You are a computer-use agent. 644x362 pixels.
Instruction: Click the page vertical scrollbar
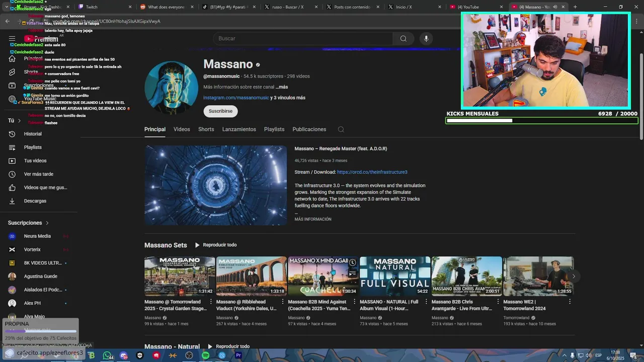click(x=640, y=96)
